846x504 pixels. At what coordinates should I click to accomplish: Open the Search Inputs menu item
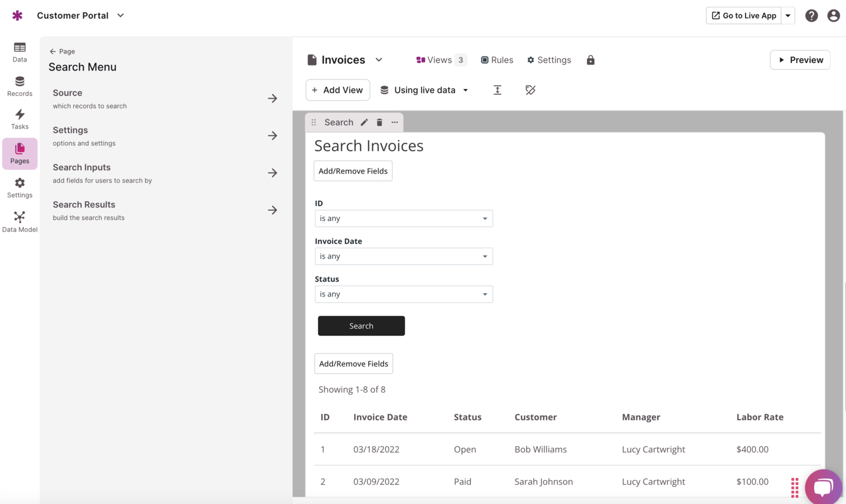(164, 173)
